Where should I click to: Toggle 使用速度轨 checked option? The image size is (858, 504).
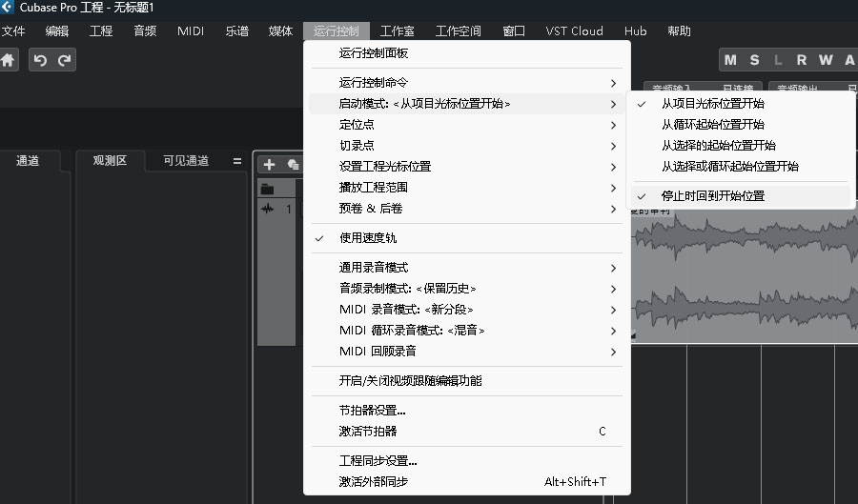click(x=467, y=238)
